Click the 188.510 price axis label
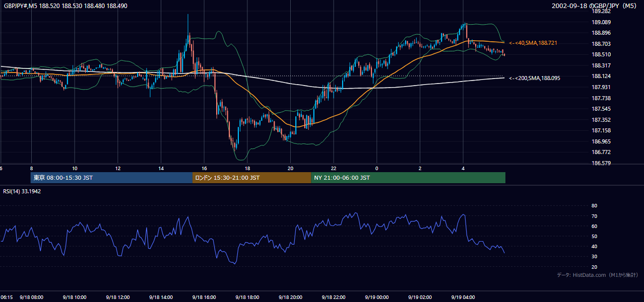The image size is (644, 302). click(x=601, y=55)
